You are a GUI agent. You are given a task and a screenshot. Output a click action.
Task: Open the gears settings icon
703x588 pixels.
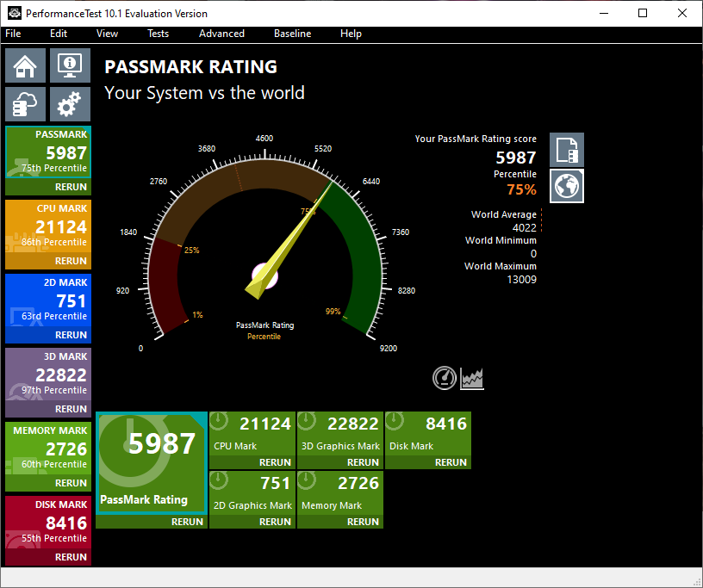pos(70,104)
